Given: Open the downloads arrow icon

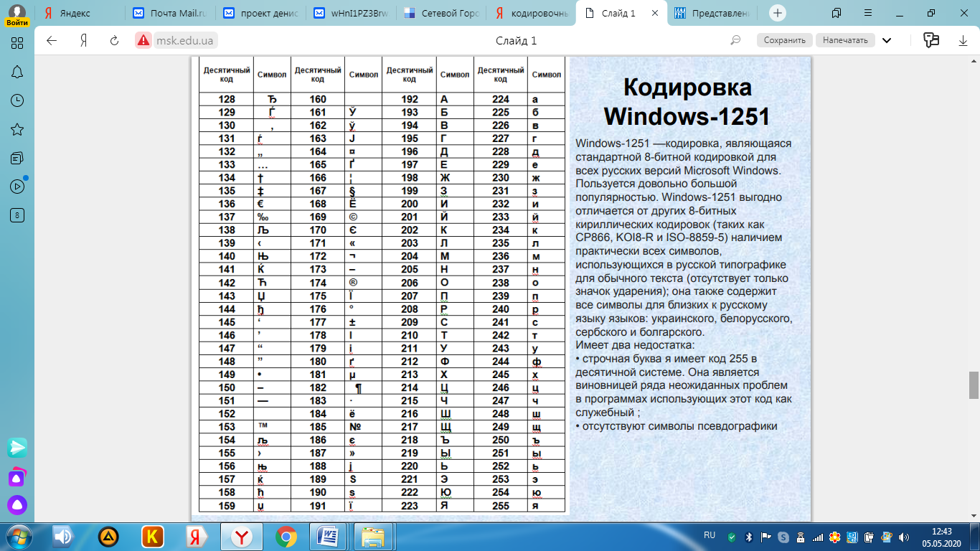Looking at the screenshot, I should (963, 40).
